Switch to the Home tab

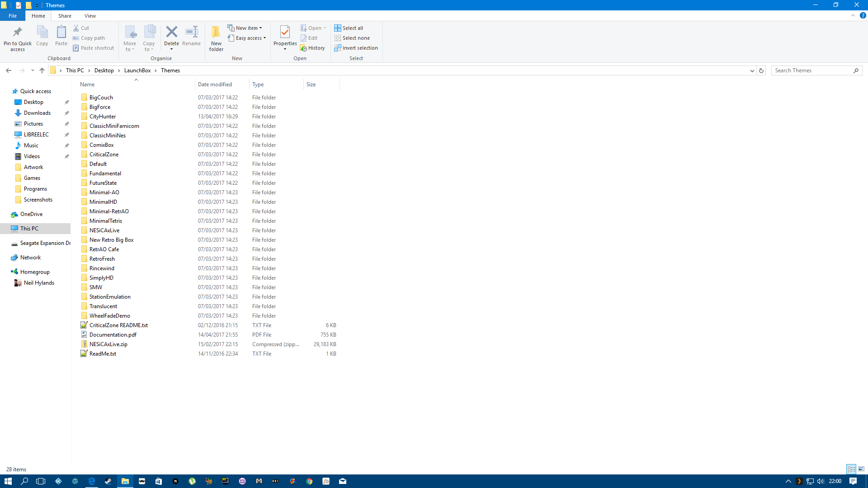point(38,16)
